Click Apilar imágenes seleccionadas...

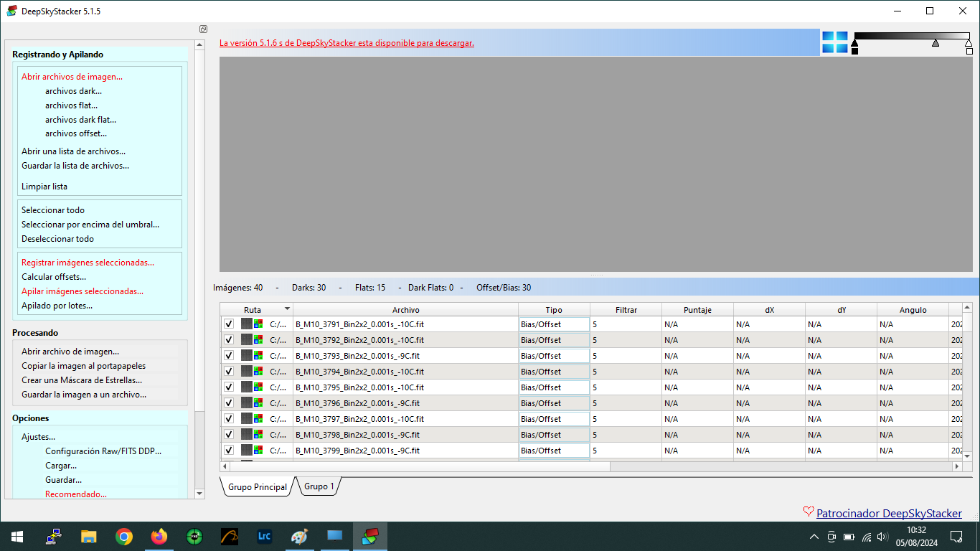pos(83,291)
